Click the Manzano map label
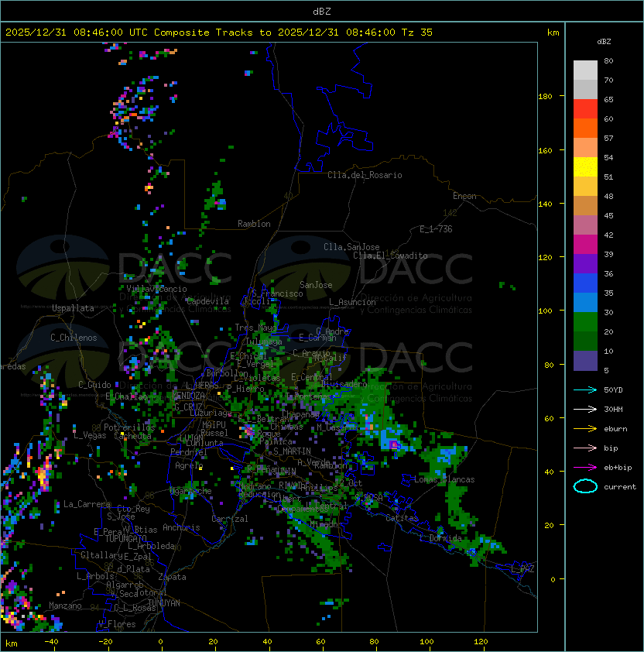 (65, 606)
